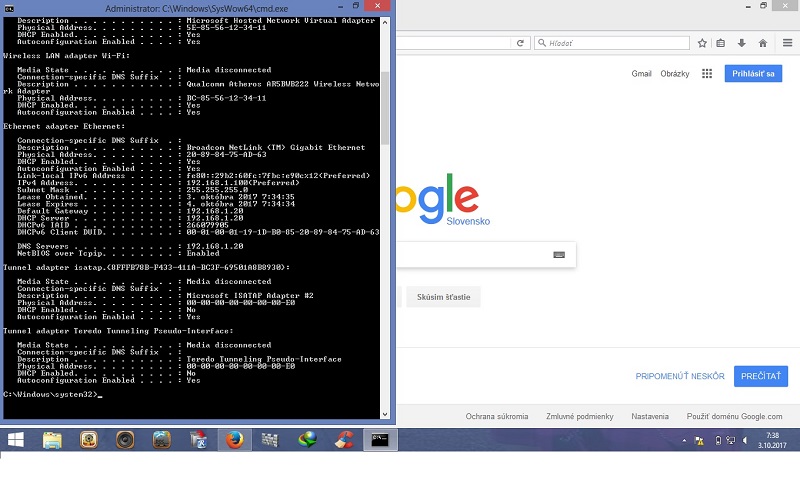The width and height of the screenshot is (800, 495).
Task: Open the Obrázky images link
Action: pyautogui.click(x=675, y=74)
